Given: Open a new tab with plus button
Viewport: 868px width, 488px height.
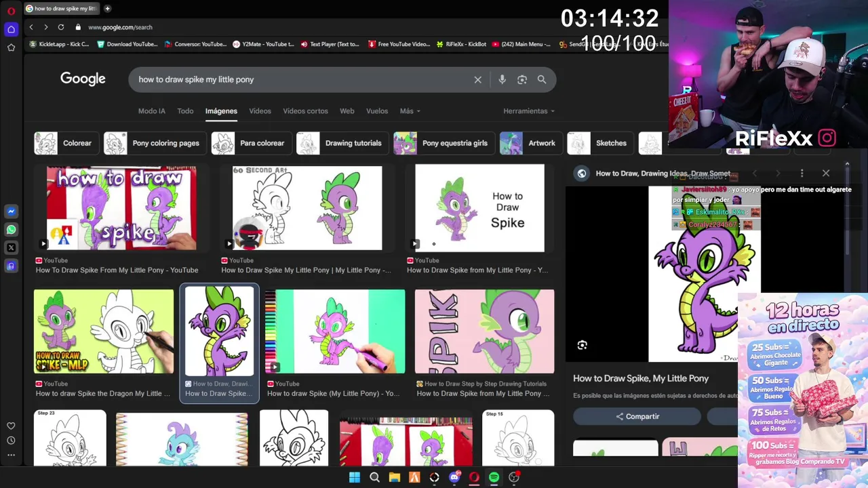Looking at the screenshot, I should [x=107, y=9].
